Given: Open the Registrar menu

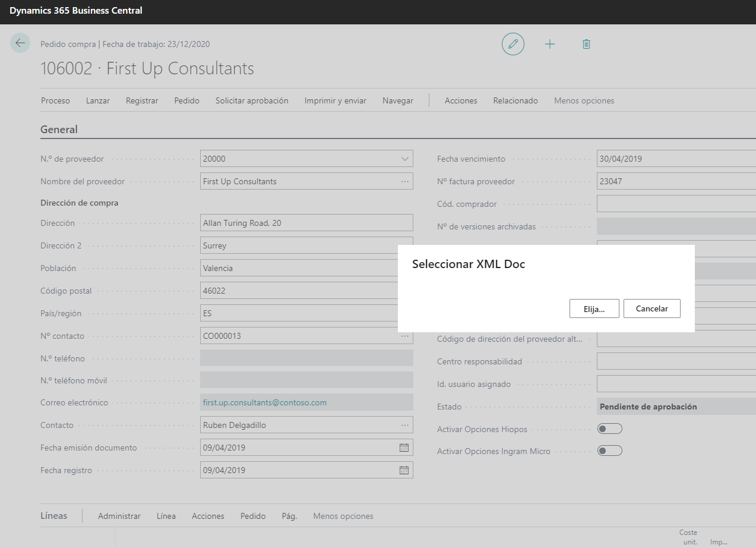Looking at the screenshot, I should (x=142, y=100).
